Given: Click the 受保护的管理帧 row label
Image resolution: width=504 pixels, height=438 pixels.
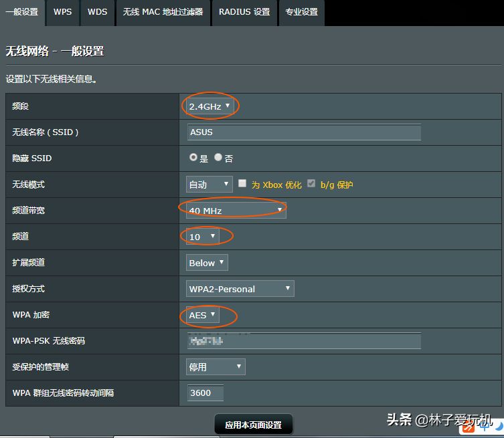Looking at the screenshot, I should click(41, 367).
